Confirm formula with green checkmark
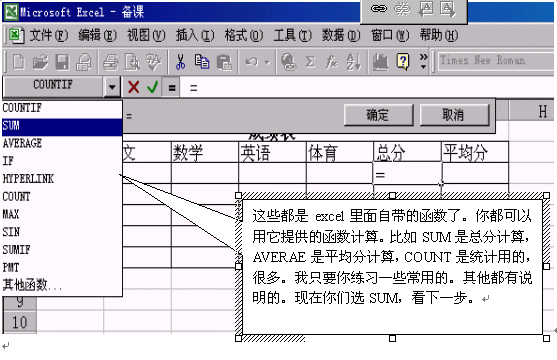 coord(153,87)
